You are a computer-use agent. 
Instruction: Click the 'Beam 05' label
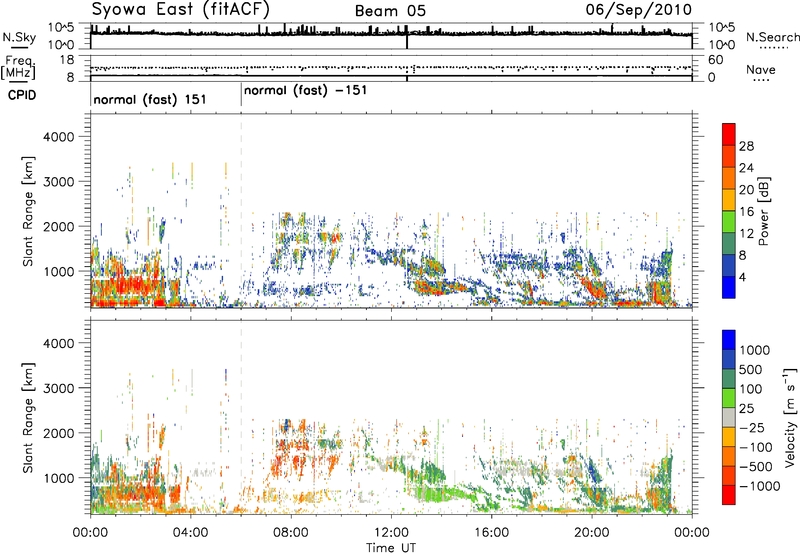[390, 11]
